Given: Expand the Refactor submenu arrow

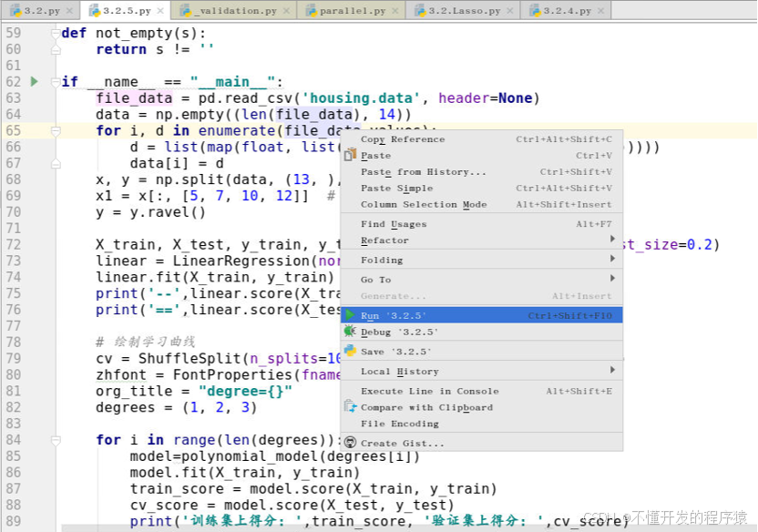Looking at the screenshot, I should click(x=612, y=239).
